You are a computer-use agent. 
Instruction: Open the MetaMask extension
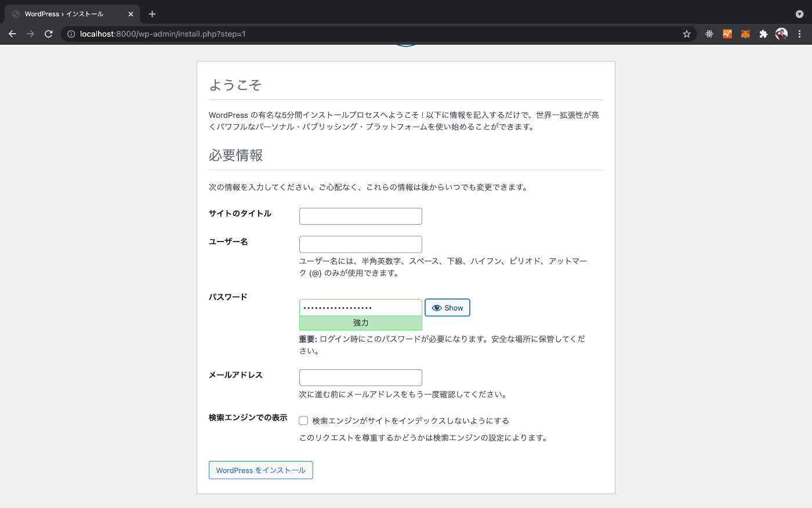pyautogui.click(x=745, y=34)
